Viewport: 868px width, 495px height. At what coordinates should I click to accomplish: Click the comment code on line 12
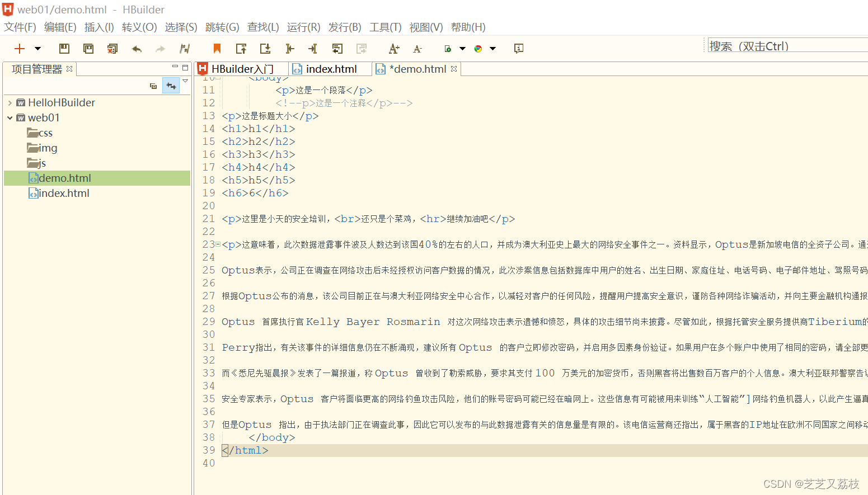(344, 103)
